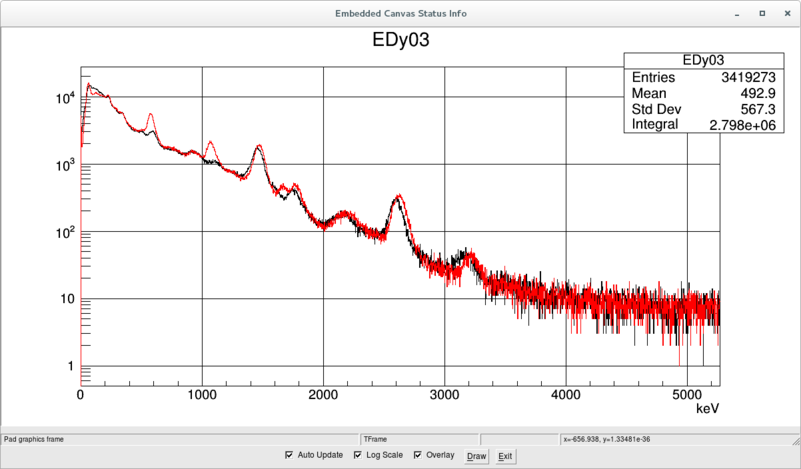This screenshot has width=801, height=469.
Task: Select the EDy03 histogram title
Action: tap(400, 40)
